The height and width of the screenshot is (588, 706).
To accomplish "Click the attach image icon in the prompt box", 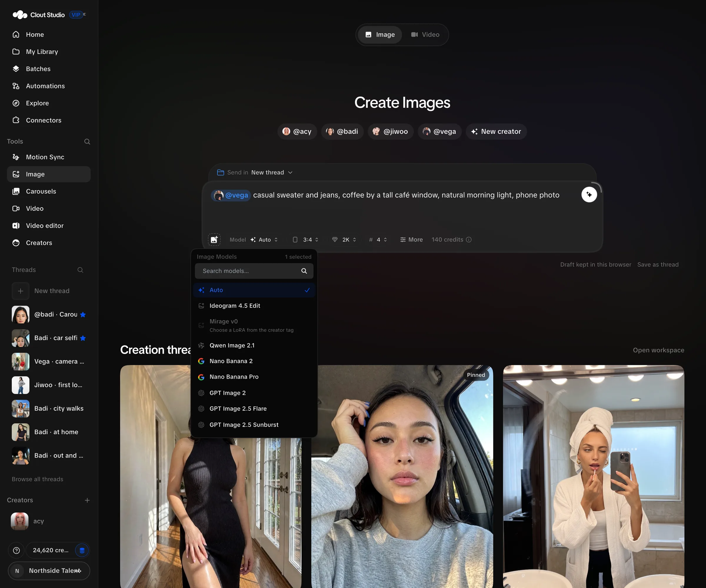I will point(214,240).
